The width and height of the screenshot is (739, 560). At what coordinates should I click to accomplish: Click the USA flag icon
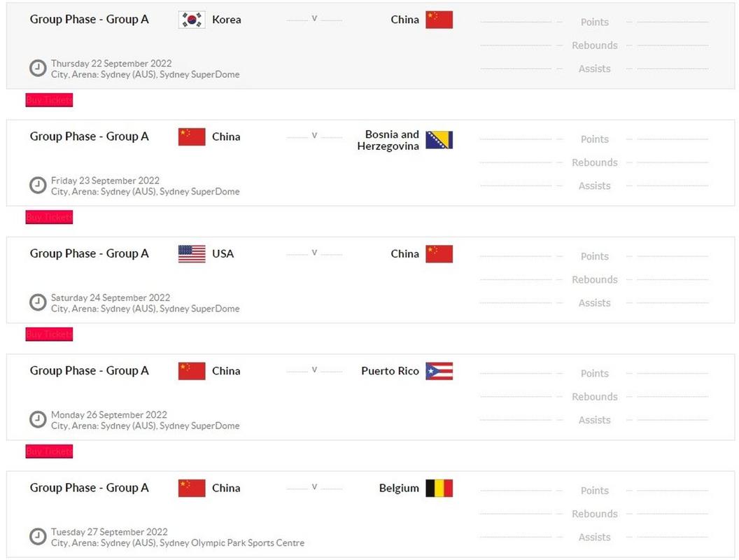[192, 254]
